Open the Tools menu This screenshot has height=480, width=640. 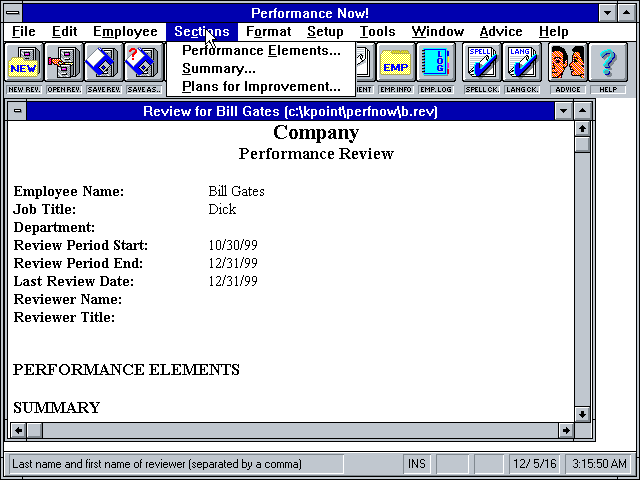378,31
